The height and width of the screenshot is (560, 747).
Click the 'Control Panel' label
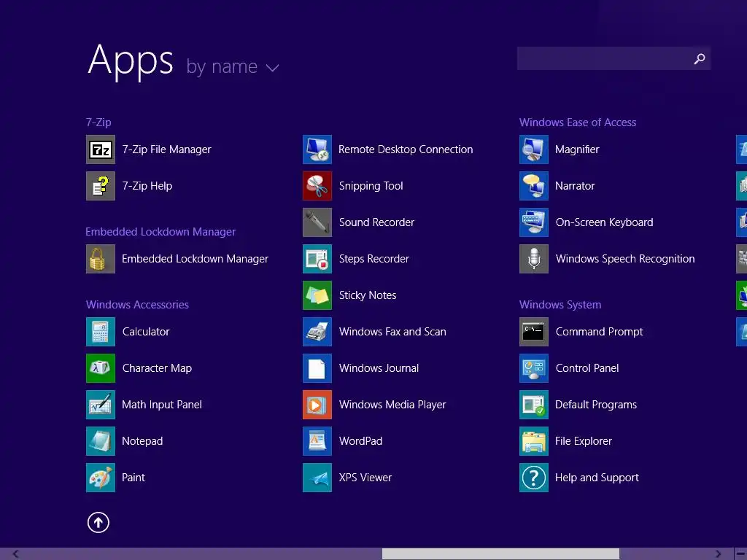[x=587, y=368]
